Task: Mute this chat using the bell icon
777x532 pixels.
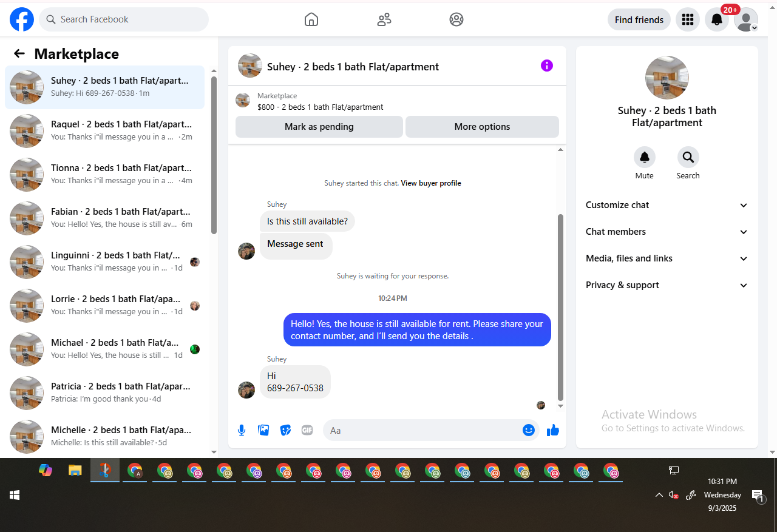Action: point(645,157)
